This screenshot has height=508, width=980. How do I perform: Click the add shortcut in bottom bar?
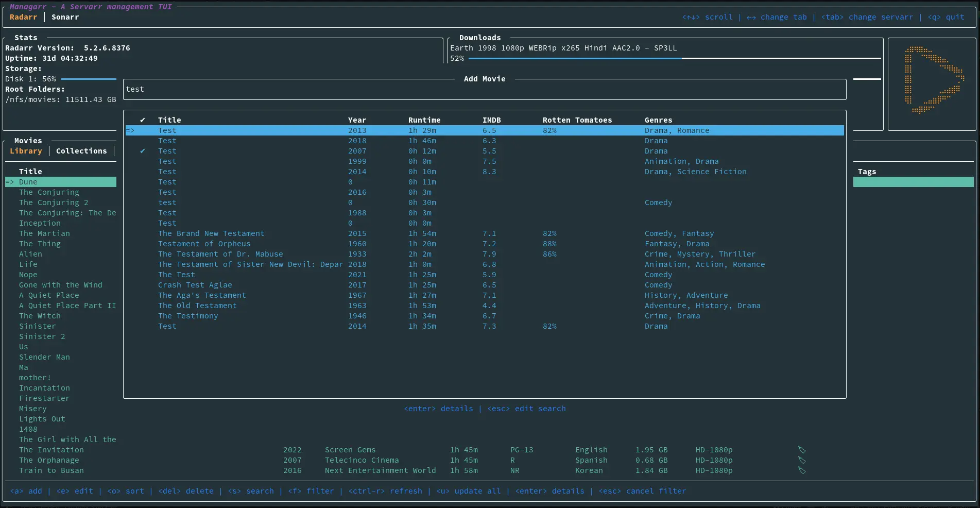coord(26,491)
